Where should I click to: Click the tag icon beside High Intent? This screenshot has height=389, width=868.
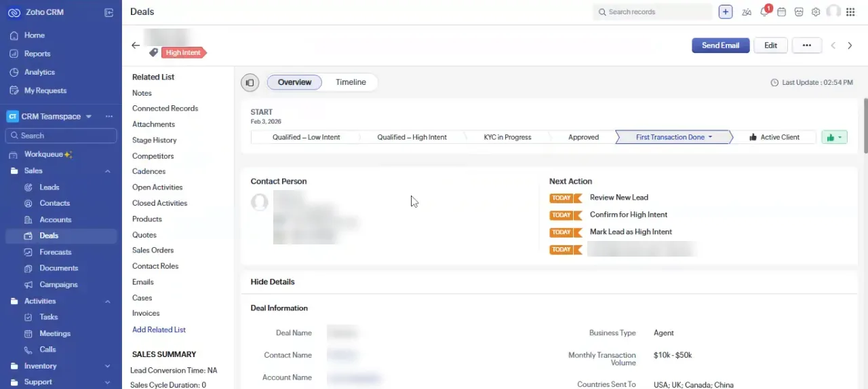click(154, 52)
